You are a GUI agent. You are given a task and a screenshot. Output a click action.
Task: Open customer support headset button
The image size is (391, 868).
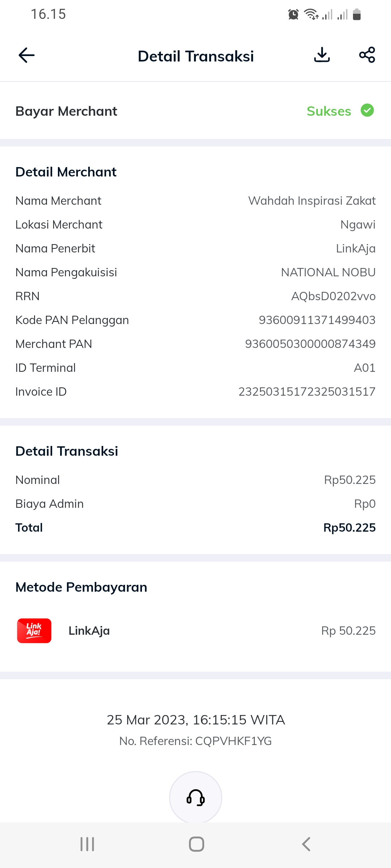pos(195,797)
